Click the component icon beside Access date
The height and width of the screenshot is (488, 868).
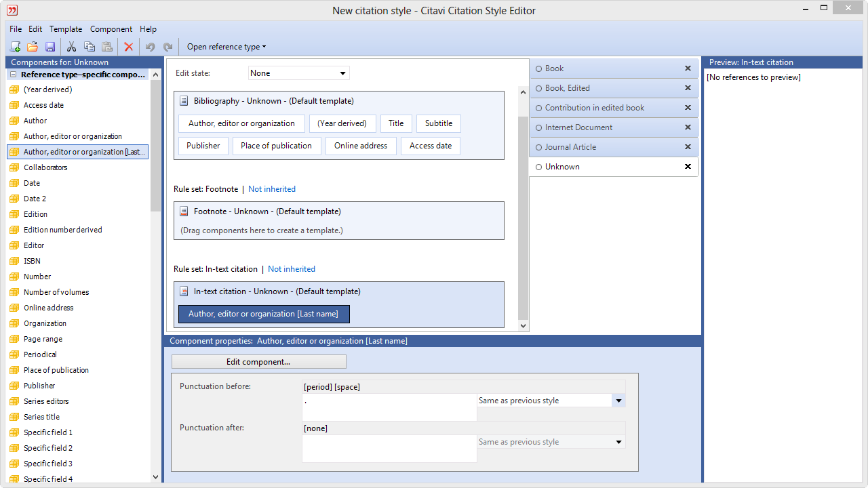point(14,105)
